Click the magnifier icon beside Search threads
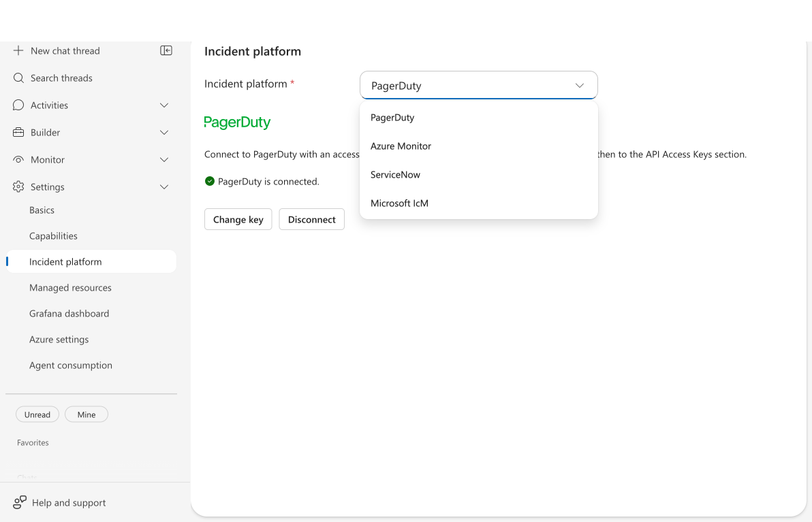The height and width of the screenshot is (522, 812). (x=18, y=78)
